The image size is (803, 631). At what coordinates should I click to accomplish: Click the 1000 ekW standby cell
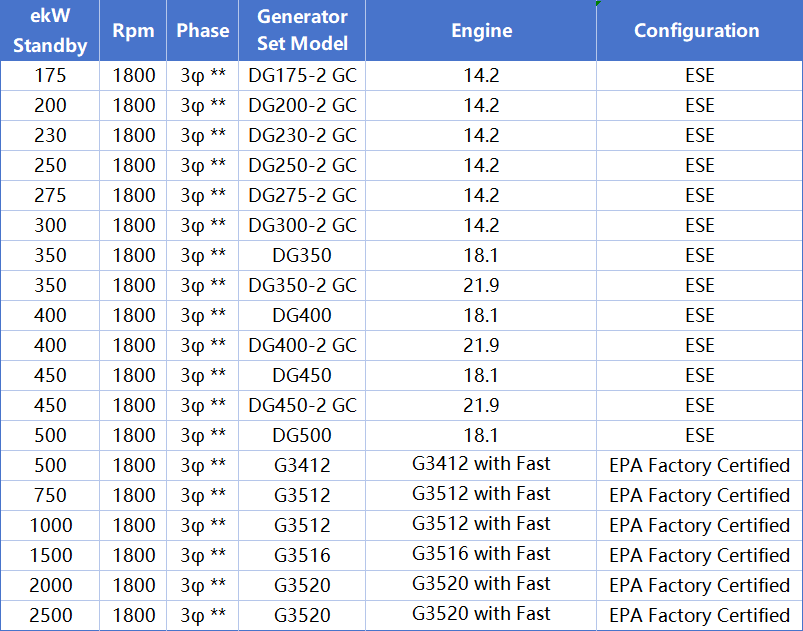[50, 525]
